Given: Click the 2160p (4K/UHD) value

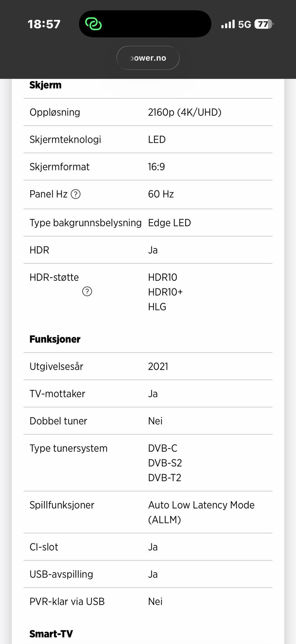Looking at the screenshot, I should tap(185, 112).
